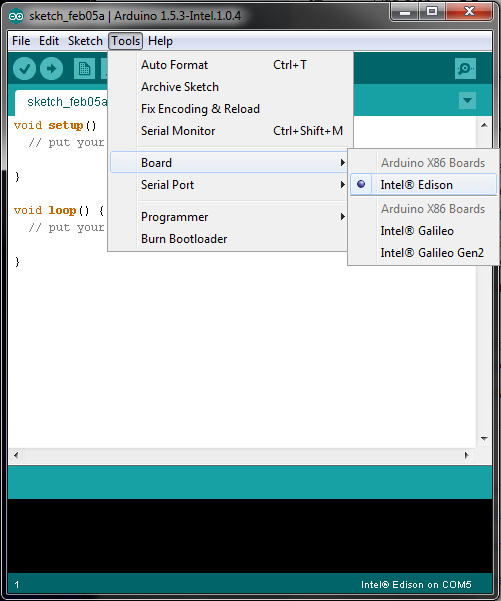Choose the Intel® Galileo board

click(423, 231)
